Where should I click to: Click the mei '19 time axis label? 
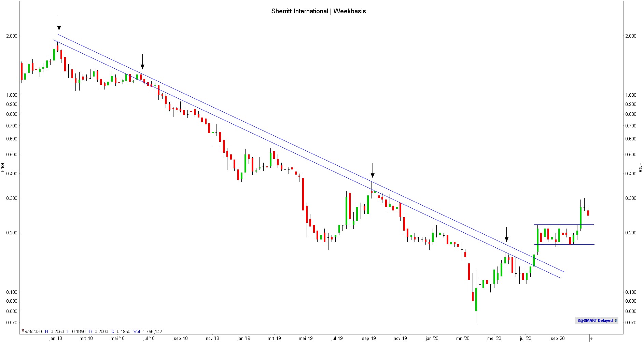306,339
